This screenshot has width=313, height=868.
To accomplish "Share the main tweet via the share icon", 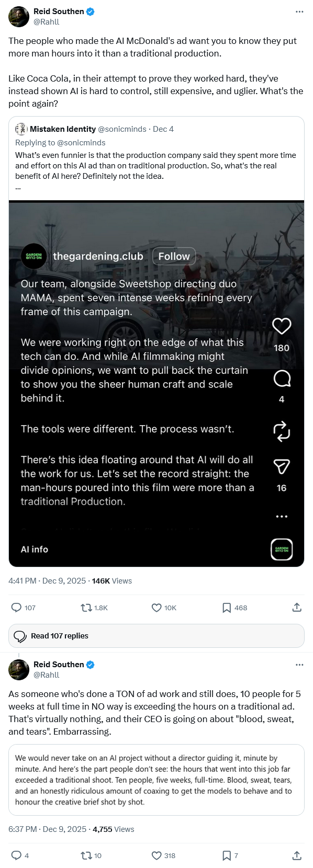I will (297, 608).
